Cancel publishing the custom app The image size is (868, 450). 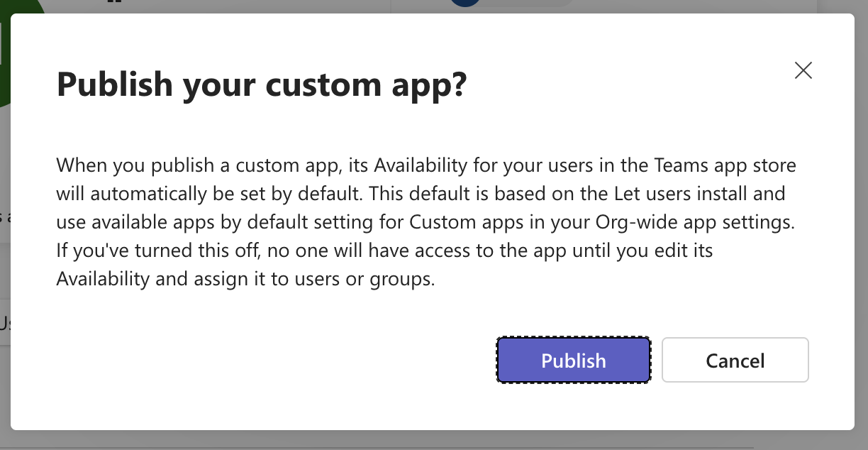click(x=735, y=361)
